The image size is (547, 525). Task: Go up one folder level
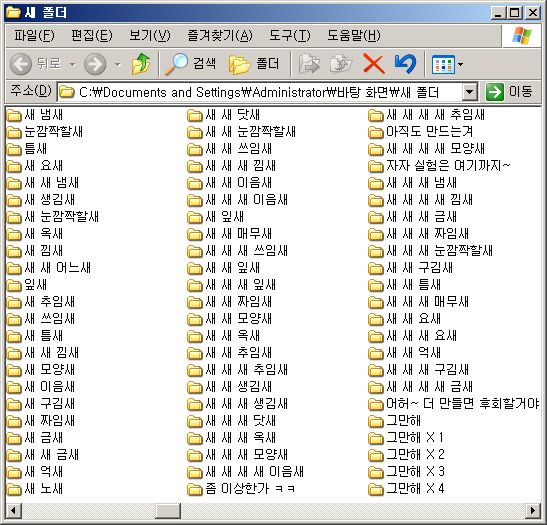coord(141,64)
